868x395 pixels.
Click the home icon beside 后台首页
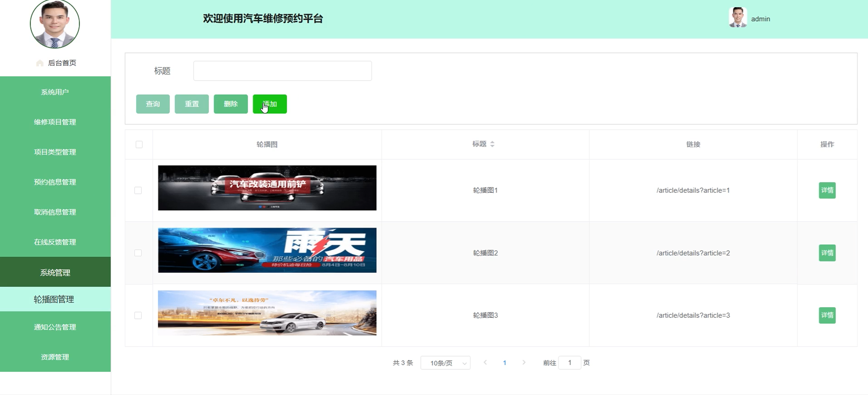pyautogui.click(x=40, y=63)
